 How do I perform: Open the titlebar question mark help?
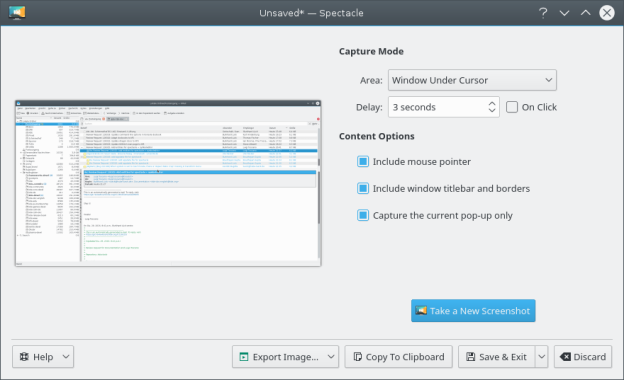[x=543, y=13]
